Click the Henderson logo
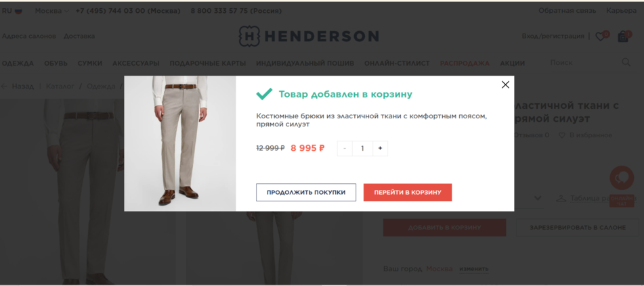The width and height of the screenshot is (644, 286). [309, 36]
